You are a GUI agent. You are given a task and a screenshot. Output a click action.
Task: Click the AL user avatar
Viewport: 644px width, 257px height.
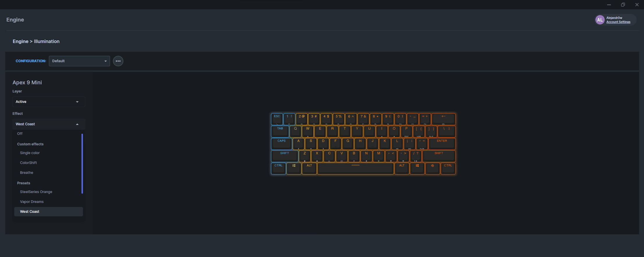[600, 20]
